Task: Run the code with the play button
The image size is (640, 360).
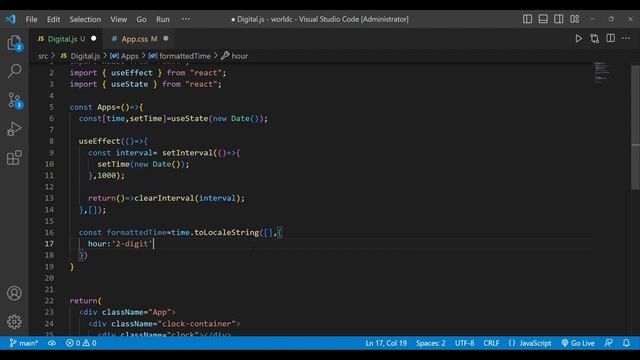Action: click(x=578, y=38)
